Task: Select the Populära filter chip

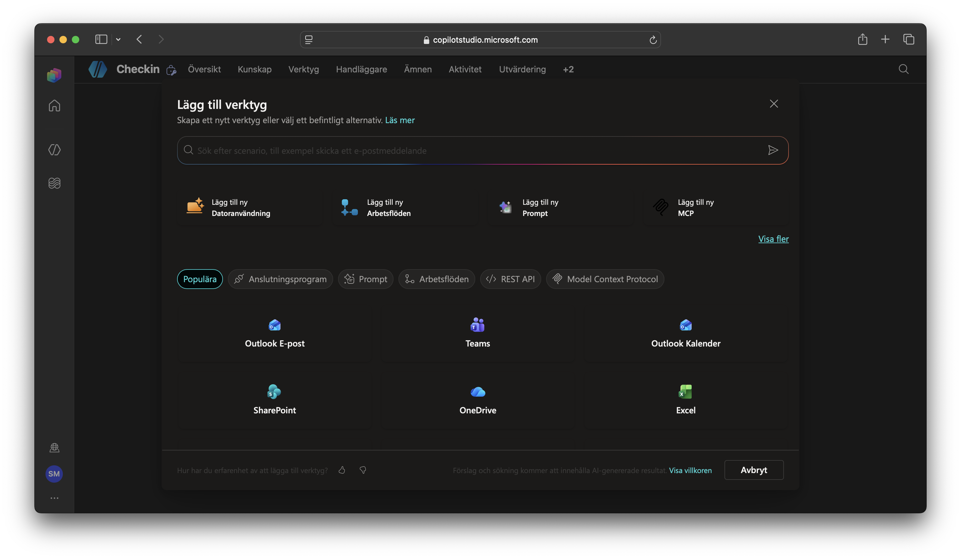Action: pyautogui.click(x=199, y=279)
